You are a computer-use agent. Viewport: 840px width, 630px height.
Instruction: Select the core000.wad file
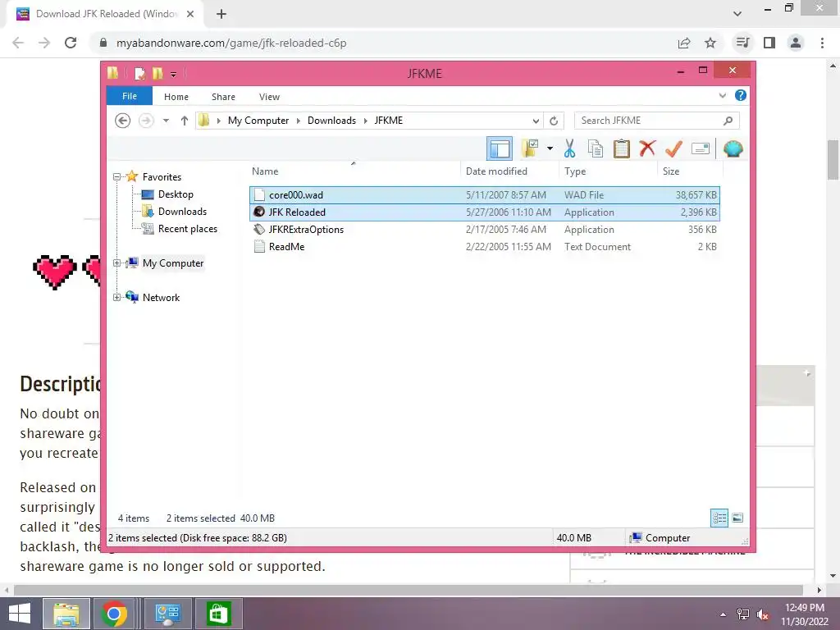click(x=484, y=195)
